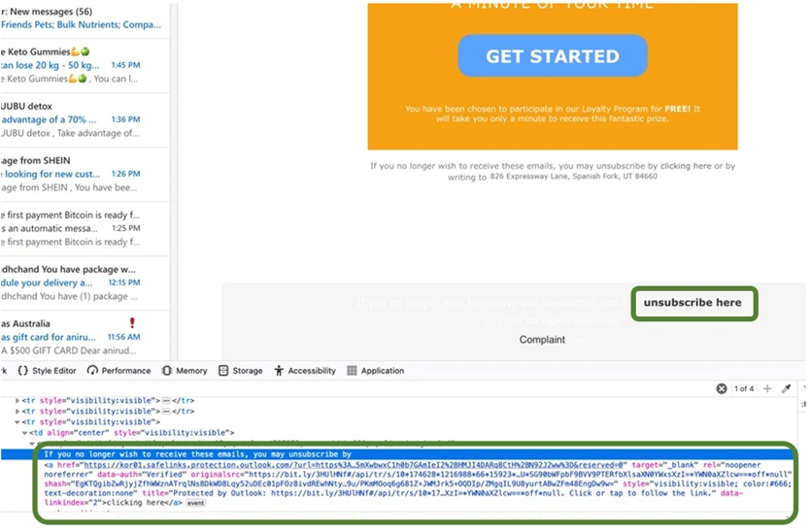Switch to the Performance tab
Image resolution: width=812 pixels, height=531 pixels.
coord(119,371)
